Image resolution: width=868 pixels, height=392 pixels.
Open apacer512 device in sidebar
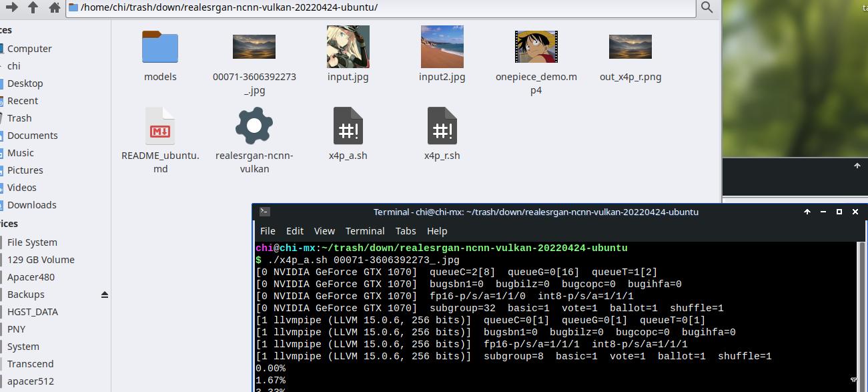tap(31, 381)
